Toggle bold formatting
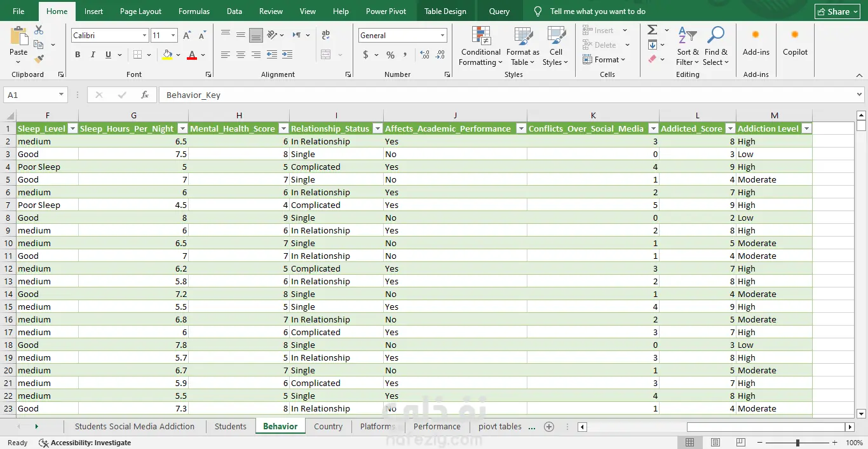868x449 pixels. pos(78,55)
